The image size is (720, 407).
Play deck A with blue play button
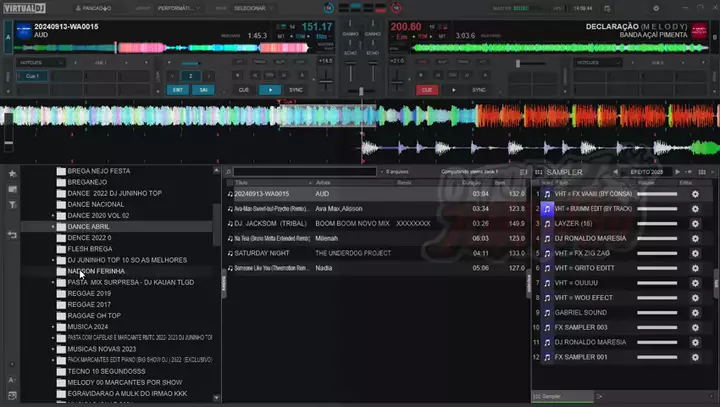(x=270, y=90)
